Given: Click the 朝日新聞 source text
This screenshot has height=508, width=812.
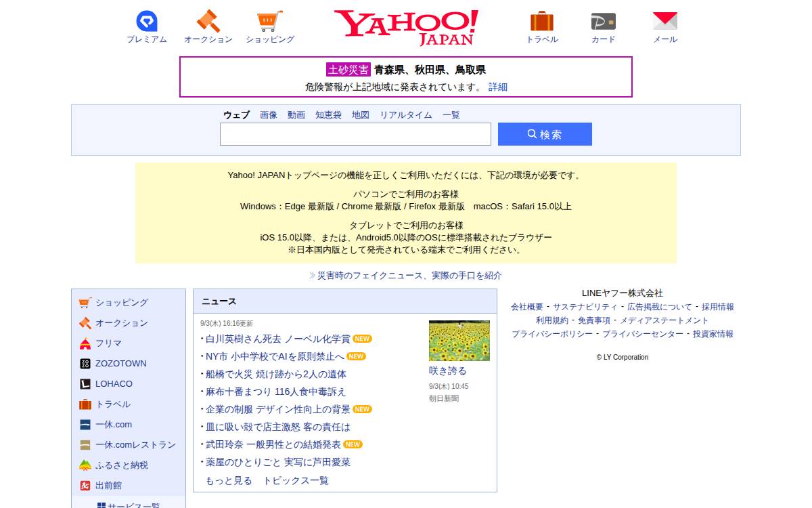Looking at the screenshot, I should [444, 398].
